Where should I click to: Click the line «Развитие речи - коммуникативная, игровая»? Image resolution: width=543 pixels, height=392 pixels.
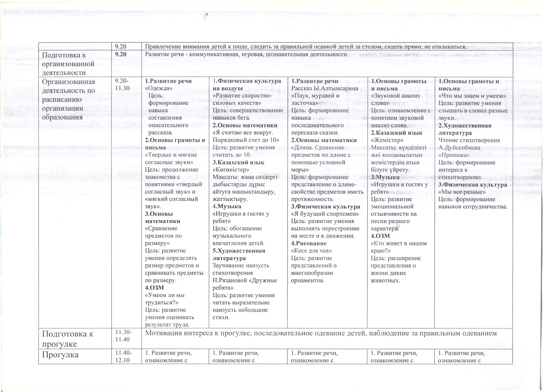tap(246, 54)
